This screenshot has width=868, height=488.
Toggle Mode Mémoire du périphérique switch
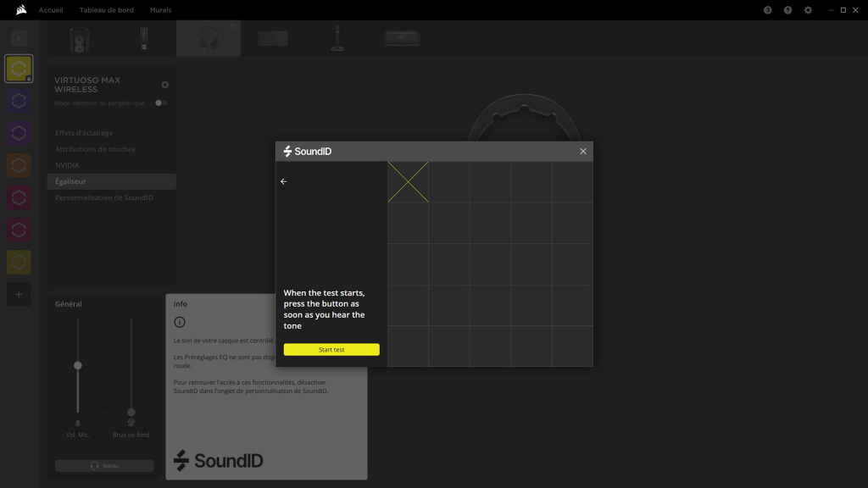(161, 103)
